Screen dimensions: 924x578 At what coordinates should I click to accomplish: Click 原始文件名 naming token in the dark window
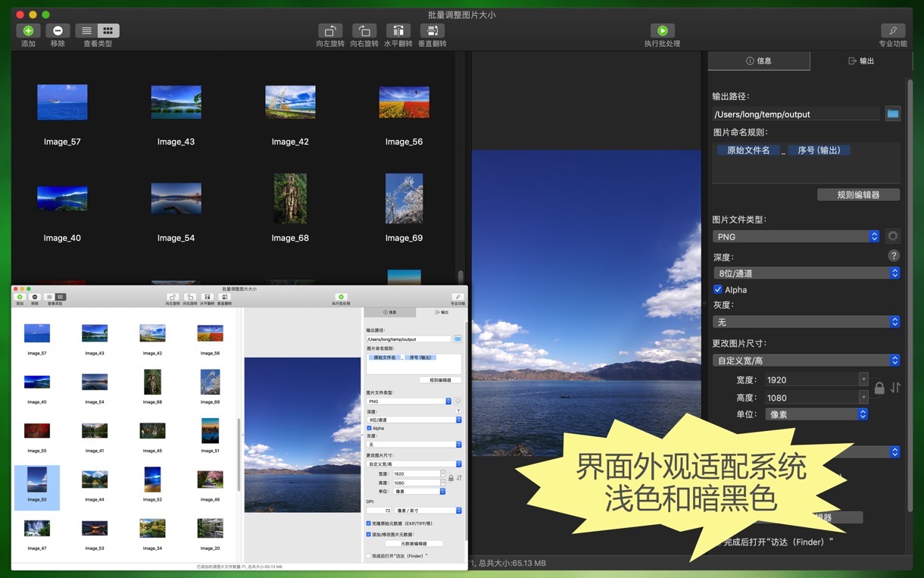pyautogui.click(x=748, y=150)
